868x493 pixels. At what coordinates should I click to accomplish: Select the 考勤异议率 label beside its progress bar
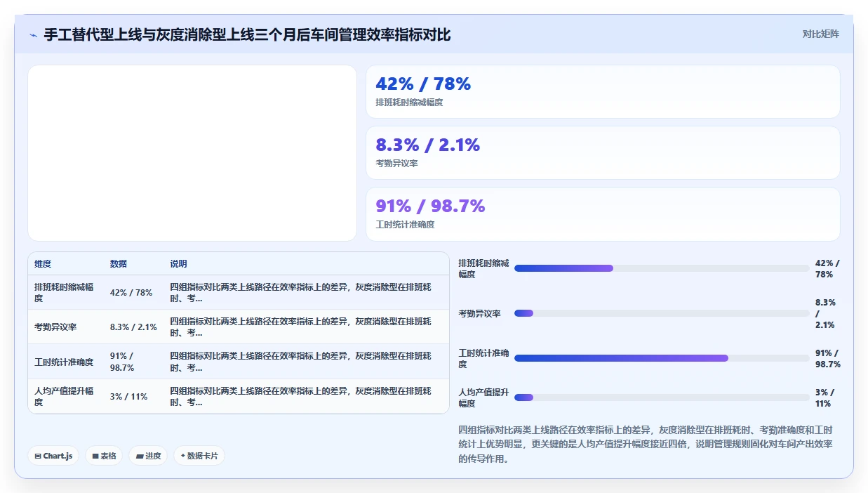pos(479,314)
